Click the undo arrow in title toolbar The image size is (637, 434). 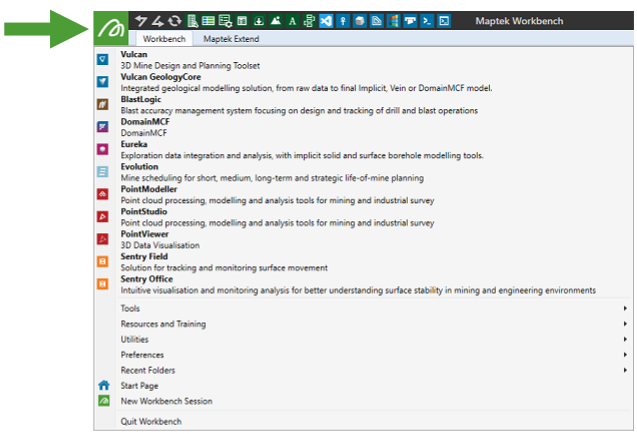coord(141,21)
